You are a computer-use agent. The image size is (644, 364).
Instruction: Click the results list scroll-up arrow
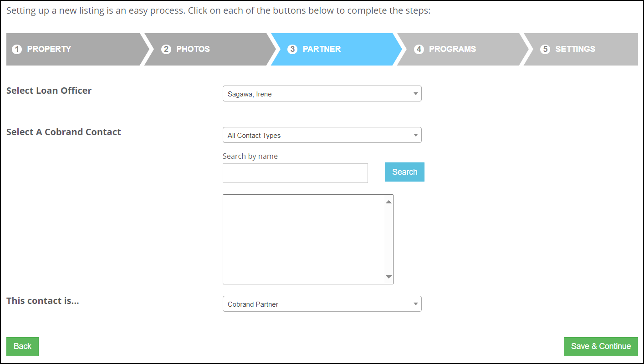(388, 202)
